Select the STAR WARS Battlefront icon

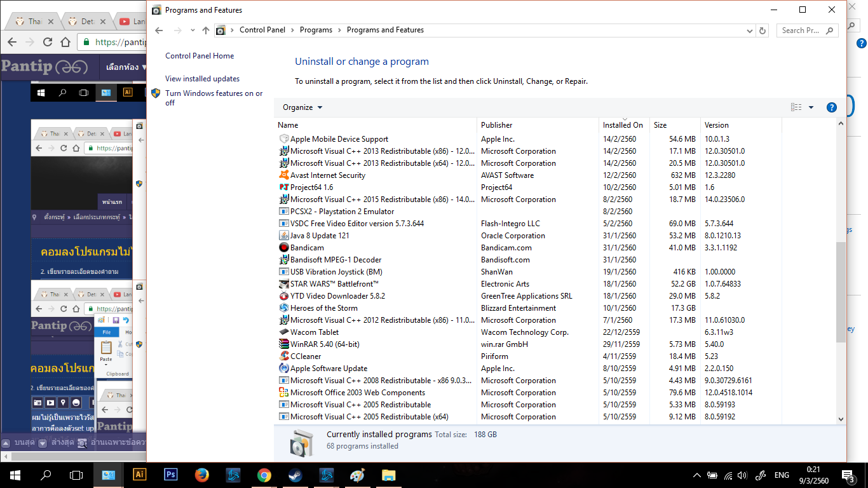point(284,284)
